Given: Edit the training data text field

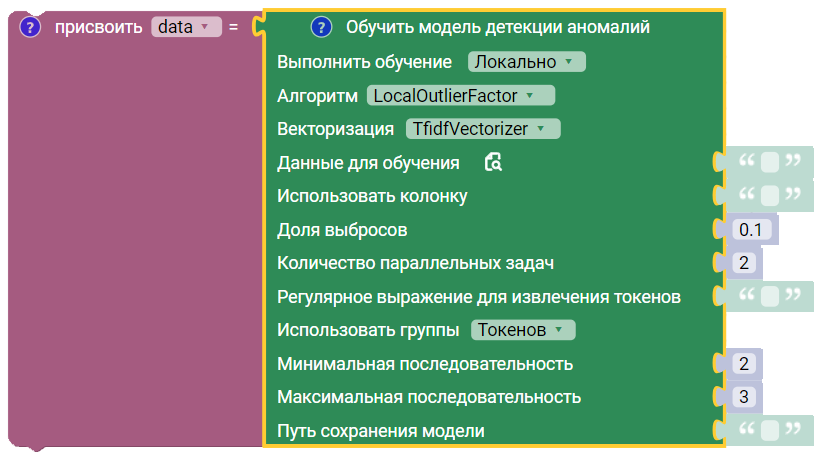Looking at the screenshot, I should pyautogui.click(x=770, y=162).
